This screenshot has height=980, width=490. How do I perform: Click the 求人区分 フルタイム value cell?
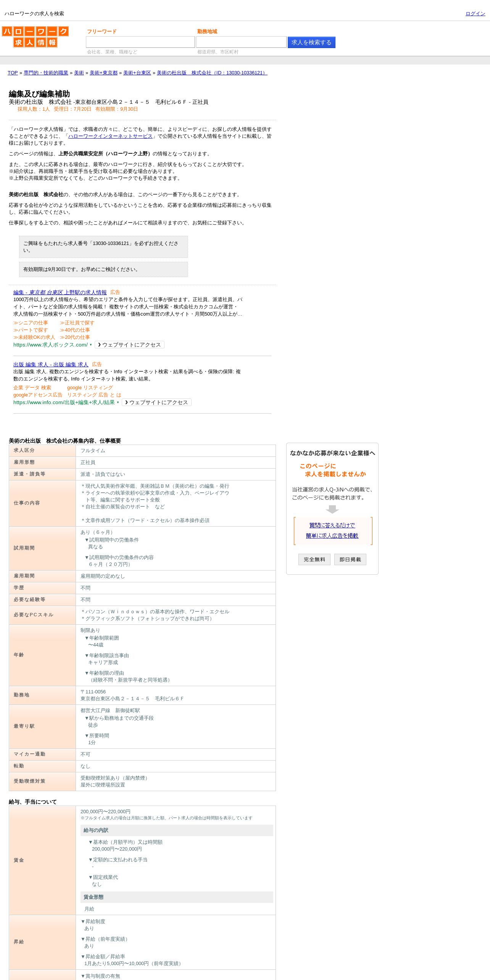(x=176, y=451)
